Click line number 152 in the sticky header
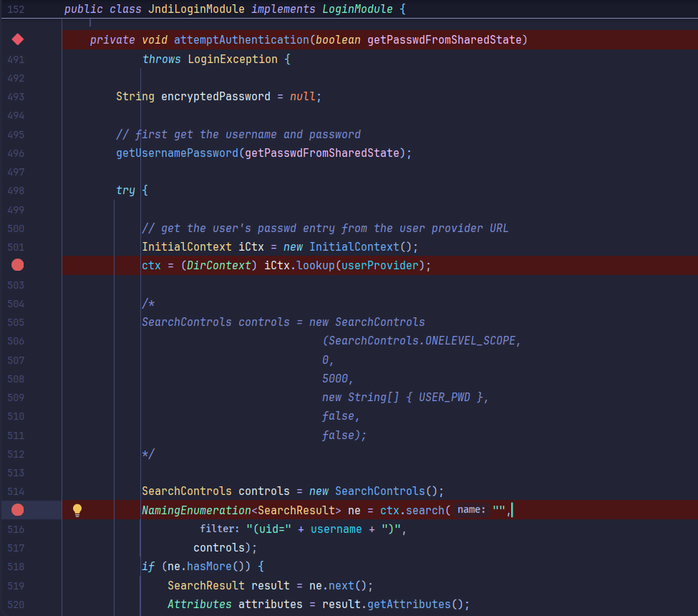Viewport: 698px width, 616px height. (x=16, y=9)
